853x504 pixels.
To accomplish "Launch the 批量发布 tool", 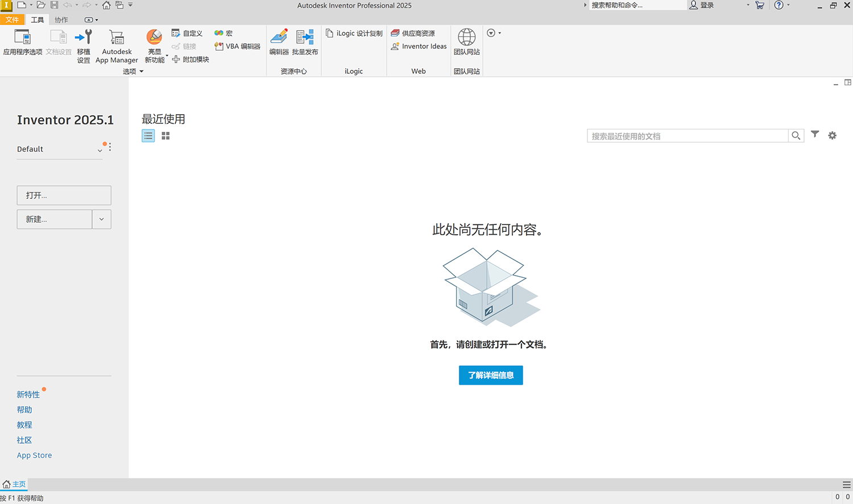I will 305,44.
